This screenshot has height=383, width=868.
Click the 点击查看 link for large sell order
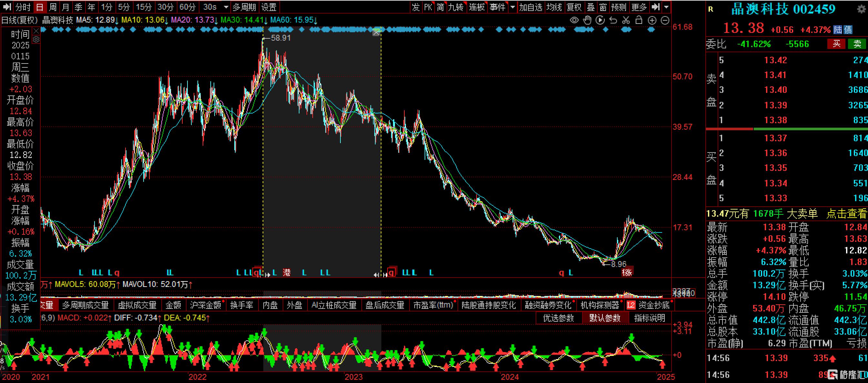pos(846,214)
